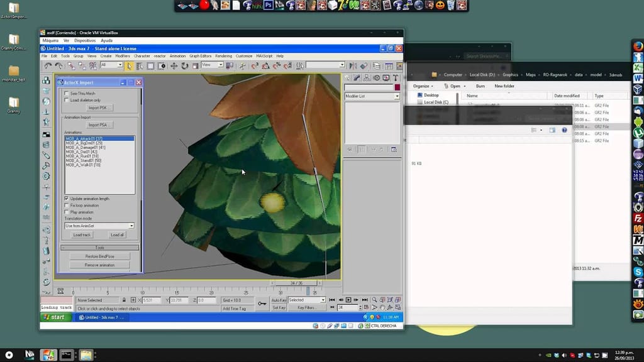
Task: Activate the Select and Rotate tool
Action: pyautogui.click(x=185, y=65)
